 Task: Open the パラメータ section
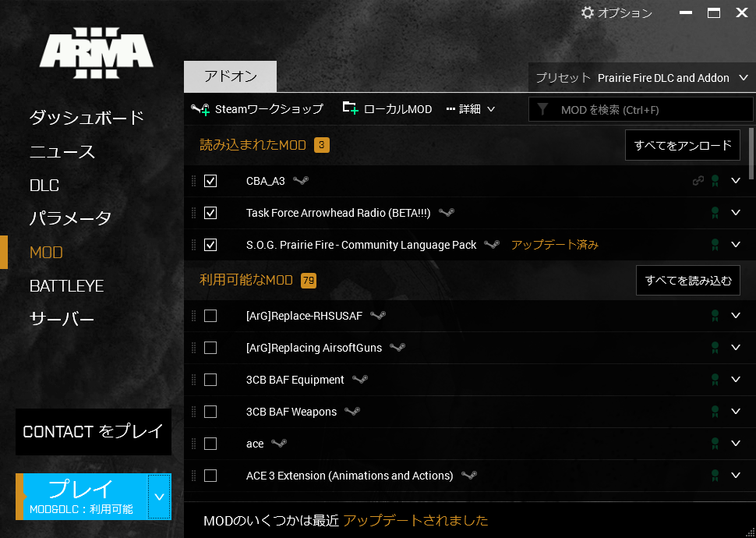[70, 218]
